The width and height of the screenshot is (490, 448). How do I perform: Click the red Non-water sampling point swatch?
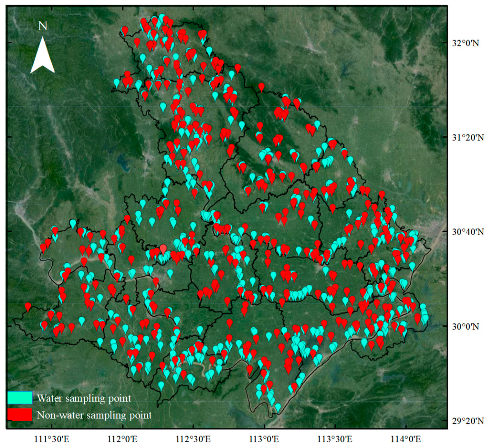coord(20,414)
